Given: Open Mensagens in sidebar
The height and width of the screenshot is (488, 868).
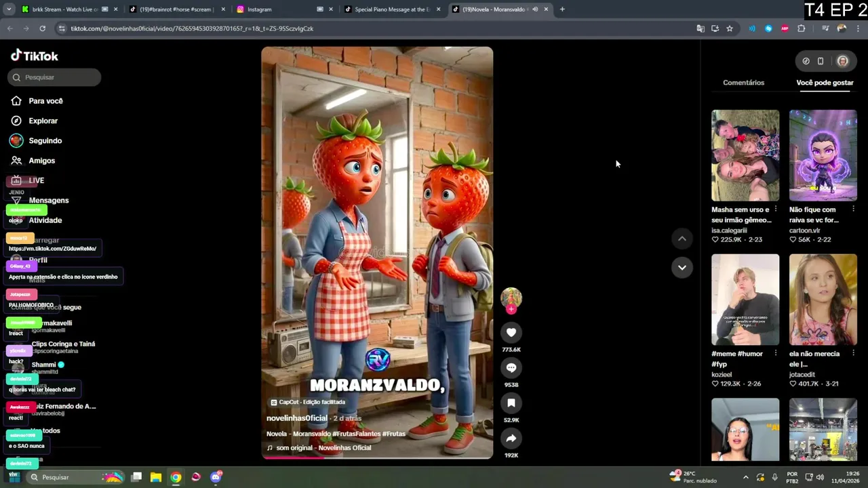Looking at the screenshot, I should (48, 201).
